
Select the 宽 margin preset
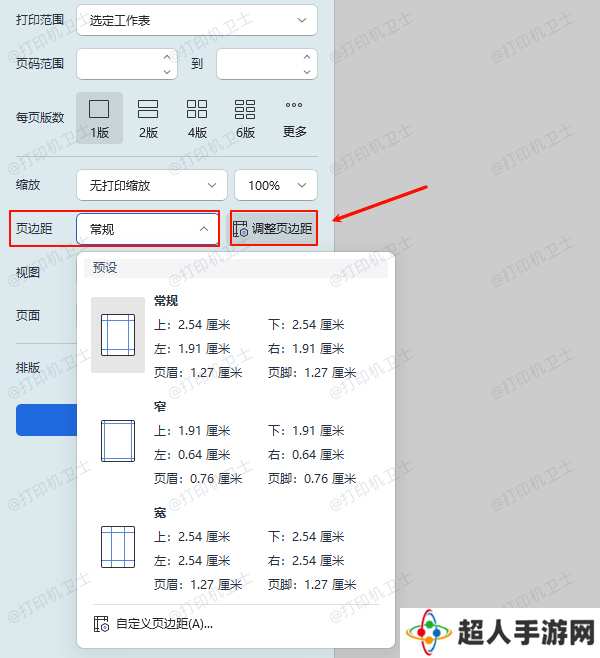pyautogui.click(x=236, y=547)
